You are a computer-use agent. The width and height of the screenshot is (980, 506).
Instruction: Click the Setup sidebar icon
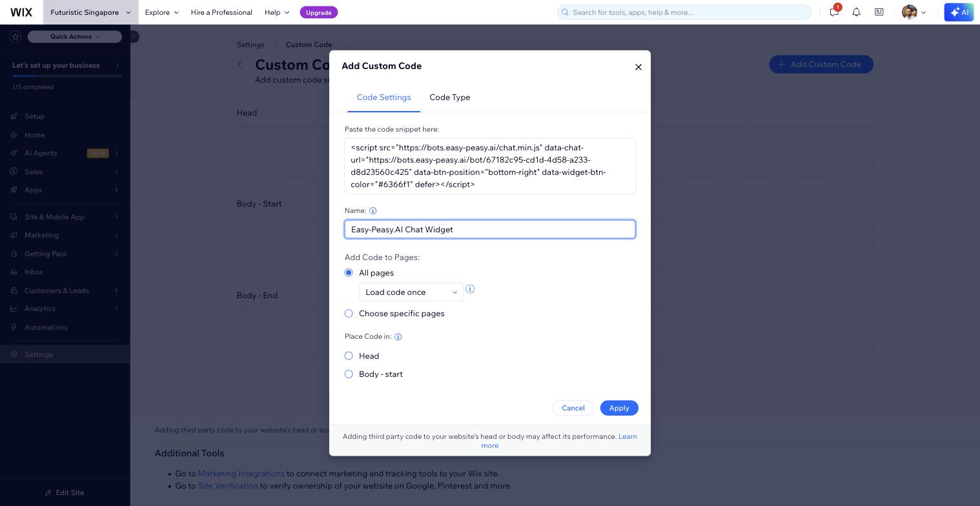(14, 117)
